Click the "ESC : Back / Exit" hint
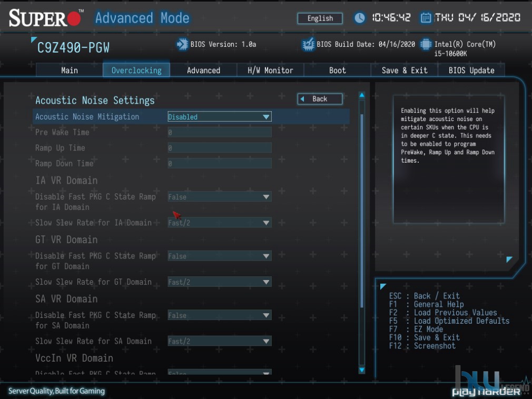Screen dimensions: 532x399 (425, 296)
